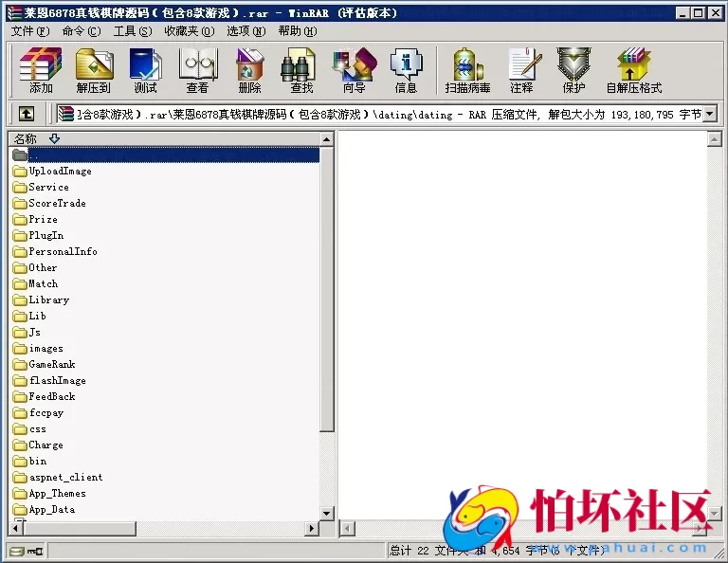Click the 扫描病毒 (Virus Scan) icon
Screen dimensions: 728x563
tap(467, 70)
